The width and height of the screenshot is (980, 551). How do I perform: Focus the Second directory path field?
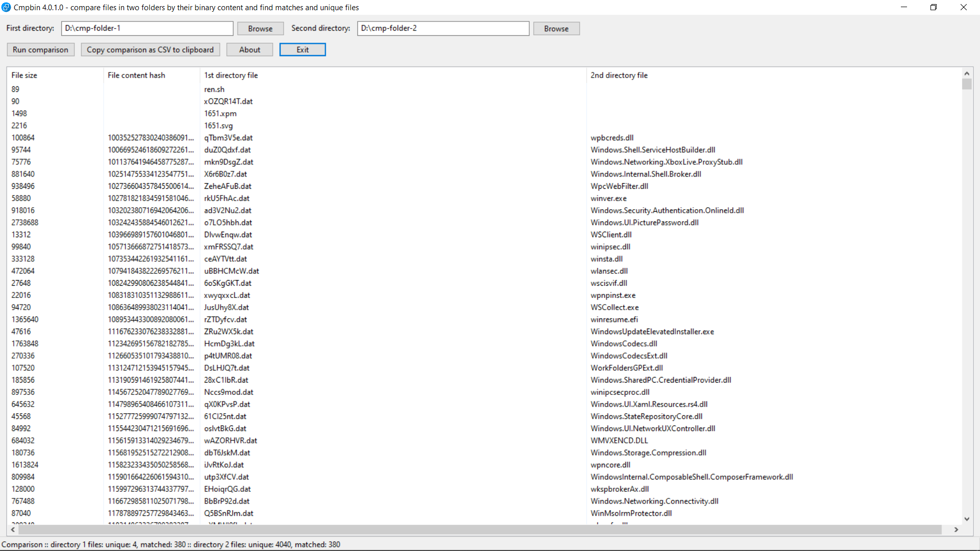(443, 28)
